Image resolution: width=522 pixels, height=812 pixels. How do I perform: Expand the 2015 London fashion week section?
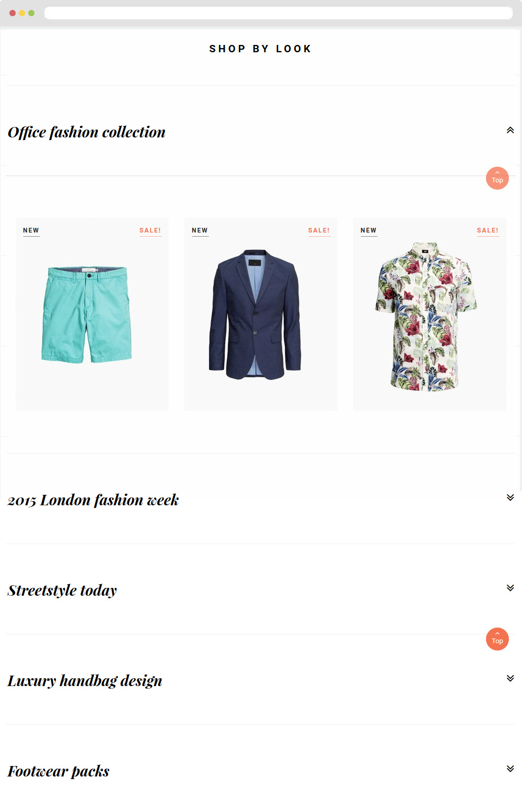[x=510, y=497]
